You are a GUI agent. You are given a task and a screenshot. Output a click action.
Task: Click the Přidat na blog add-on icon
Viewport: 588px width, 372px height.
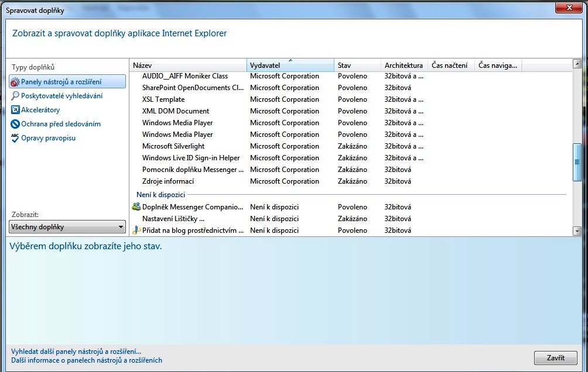(136, 230)
